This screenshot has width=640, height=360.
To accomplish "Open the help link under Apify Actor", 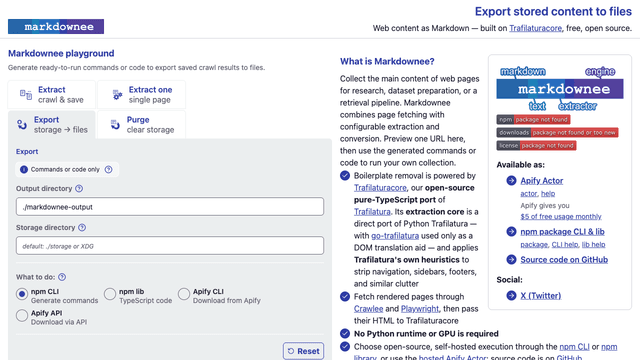I will 548,193.
